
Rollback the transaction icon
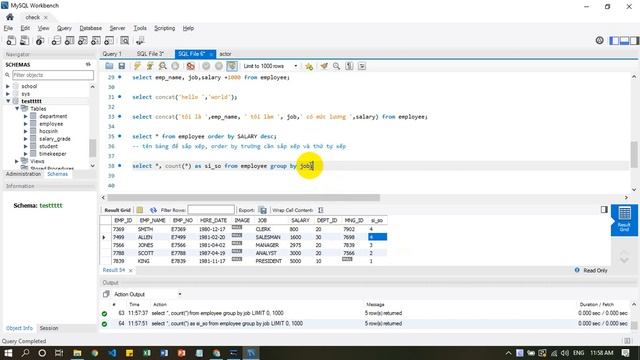click(x=219, y=66)
